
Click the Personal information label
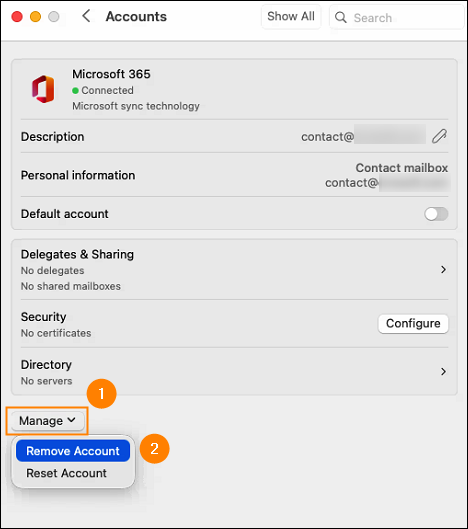78,175
